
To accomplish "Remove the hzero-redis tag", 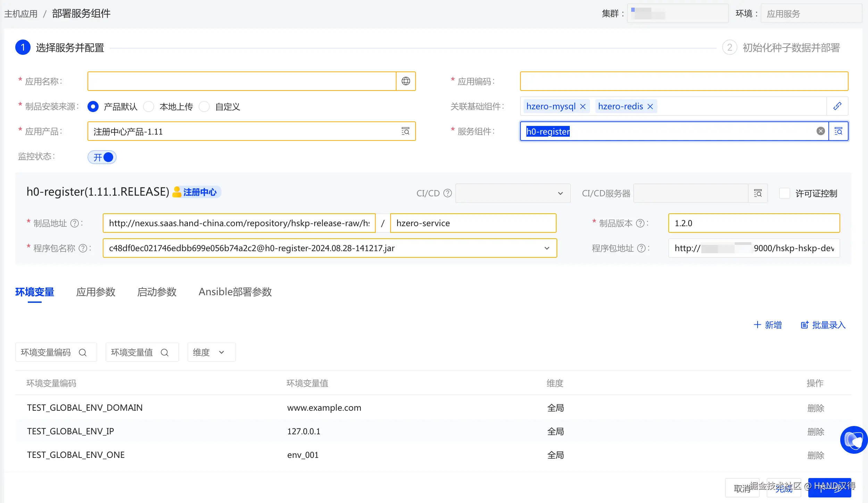I will pyautogui.click(x=650, y=106).
